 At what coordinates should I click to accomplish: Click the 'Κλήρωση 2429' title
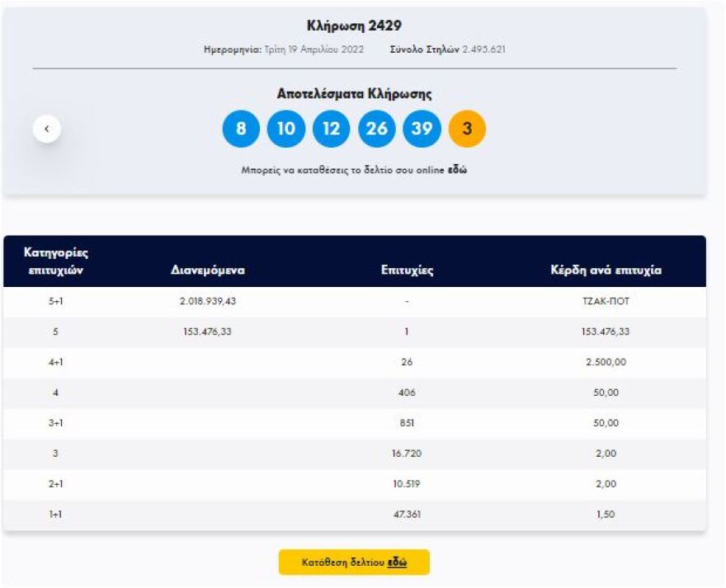pyautogui.click(x=354, y=26)
